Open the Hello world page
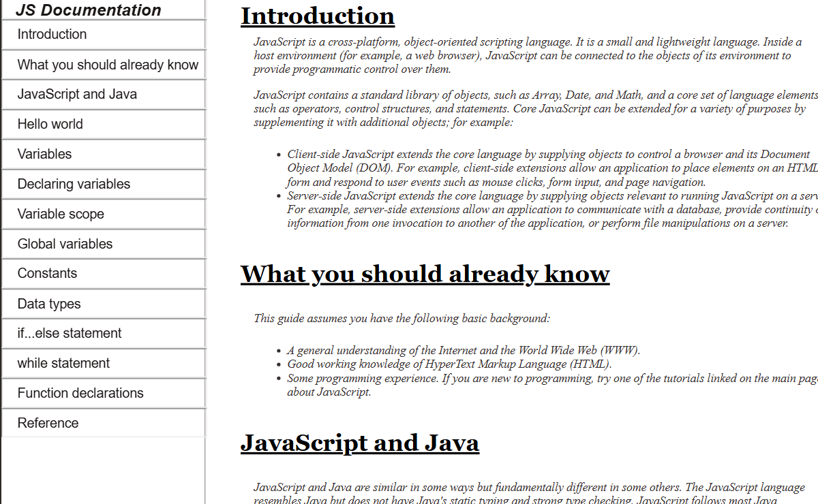Image resolution: width=818 pixels, height=504 pixels. pos(50,124)
